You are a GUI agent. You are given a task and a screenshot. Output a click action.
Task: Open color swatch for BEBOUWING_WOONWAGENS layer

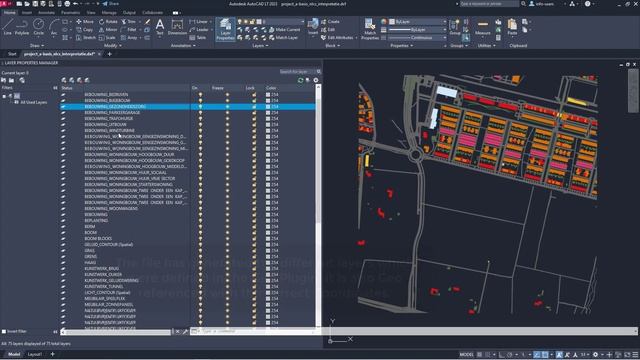[x=268, y=209]
